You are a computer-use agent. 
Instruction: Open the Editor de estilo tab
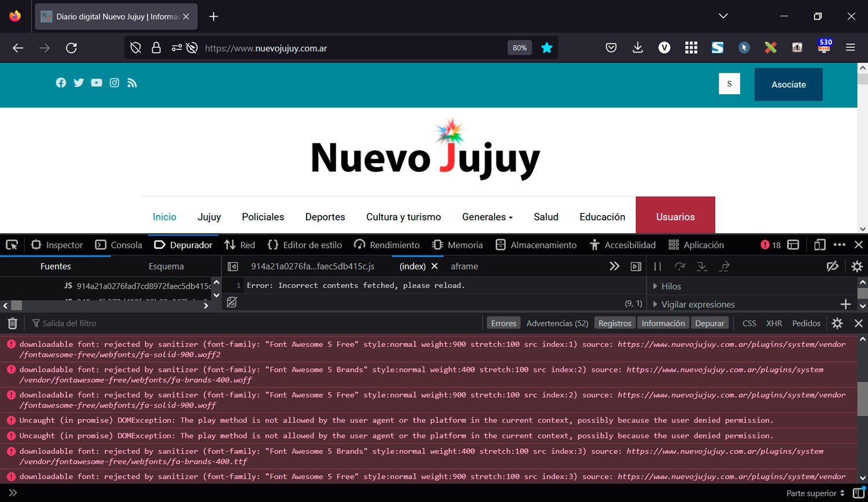click(x=305, y=245)
